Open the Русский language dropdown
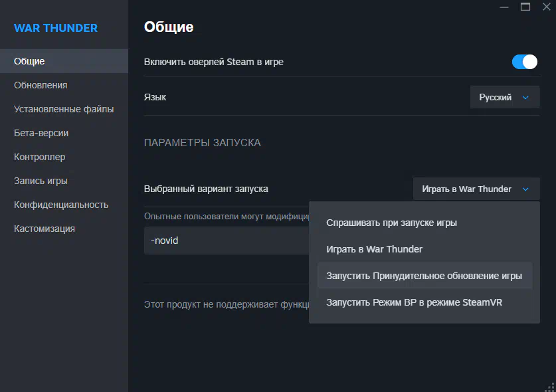Image resolution: width=556 pixels, height=392 pixels. coord(504,97)
